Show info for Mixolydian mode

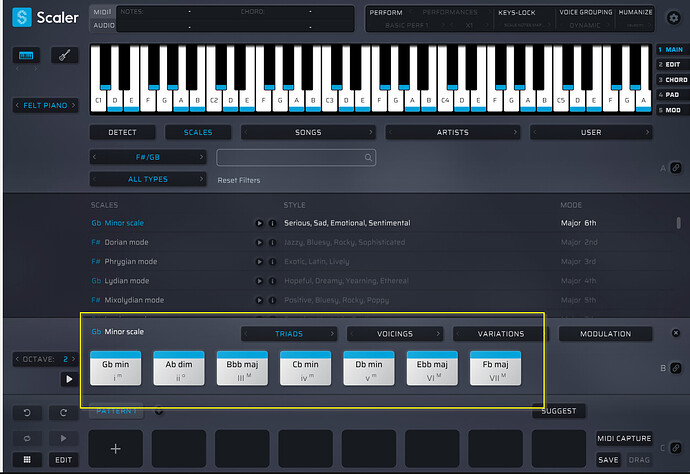point(272,300)
